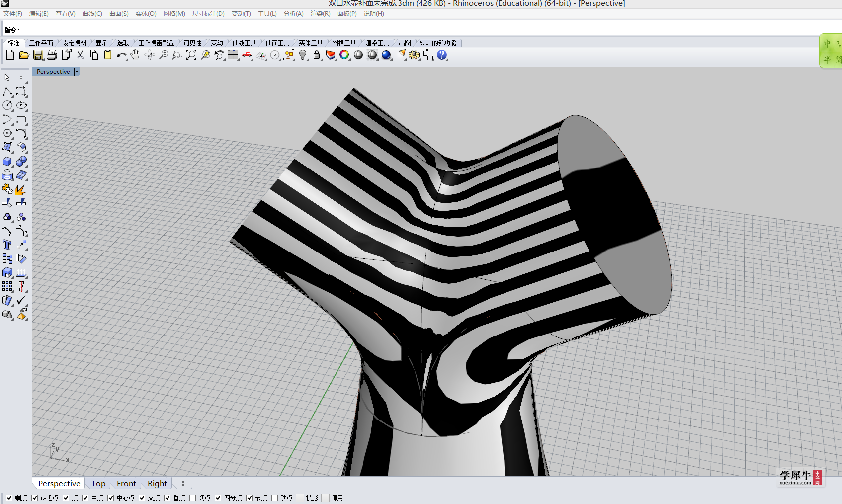Switch to the 设定视图 toolbar tab

click(x=75, y=43)
